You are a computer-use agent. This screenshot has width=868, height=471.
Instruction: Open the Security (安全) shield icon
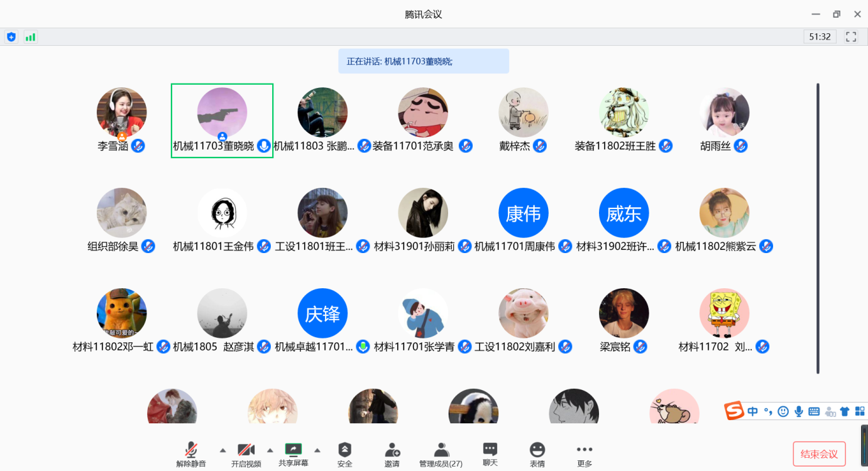344,454
